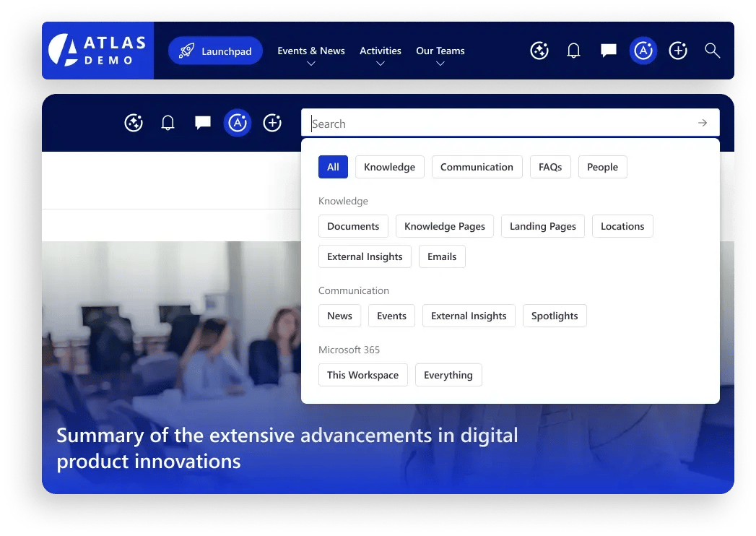Select Everything under Microsoft 365
The image size is (756, 536).
[x=448, y=375]
